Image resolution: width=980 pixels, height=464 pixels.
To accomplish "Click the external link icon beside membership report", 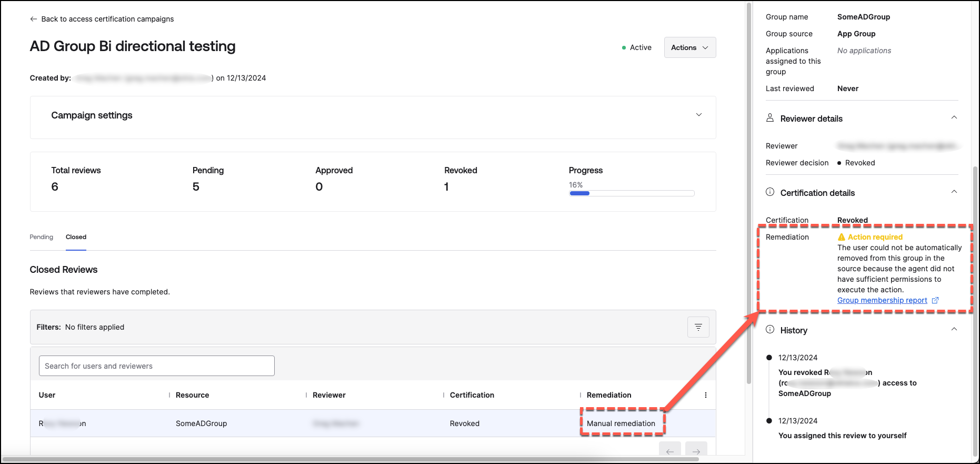I will [935, 300].
